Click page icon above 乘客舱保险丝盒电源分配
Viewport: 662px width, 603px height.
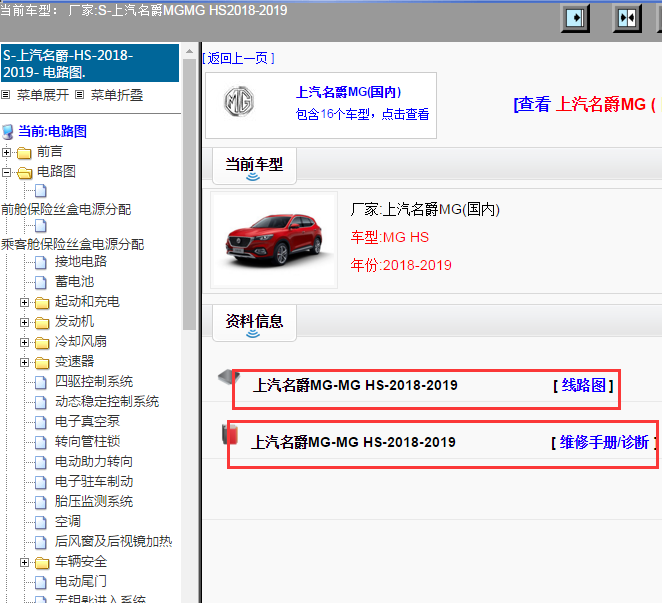41,226
